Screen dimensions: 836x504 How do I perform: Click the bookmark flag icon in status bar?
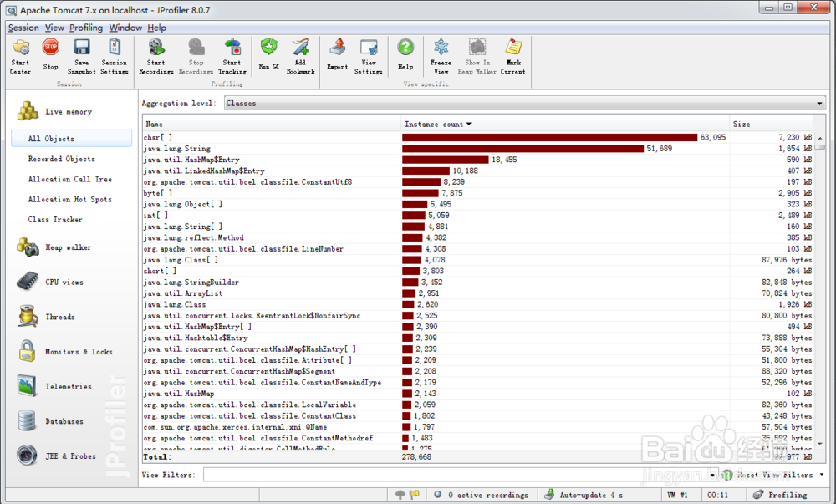415,495
